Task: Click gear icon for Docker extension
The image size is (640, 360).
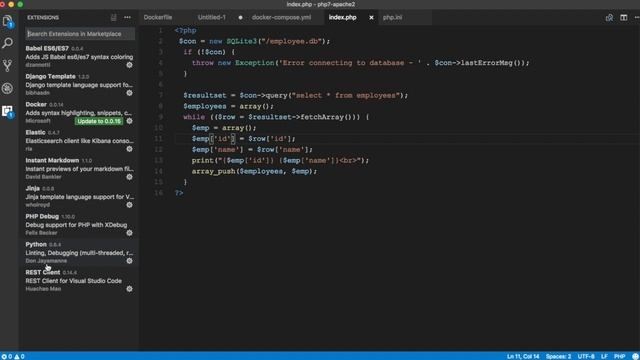Action: point(129,121)
